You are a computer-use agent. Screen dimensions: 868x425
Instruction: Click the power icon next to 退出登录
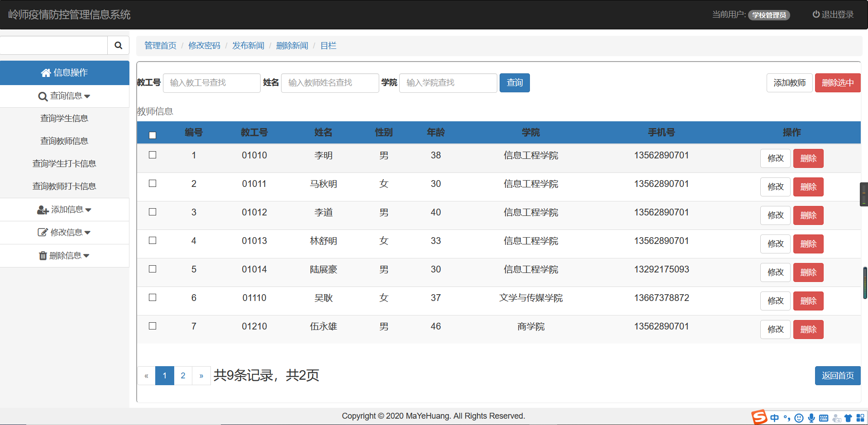(816, 14)
